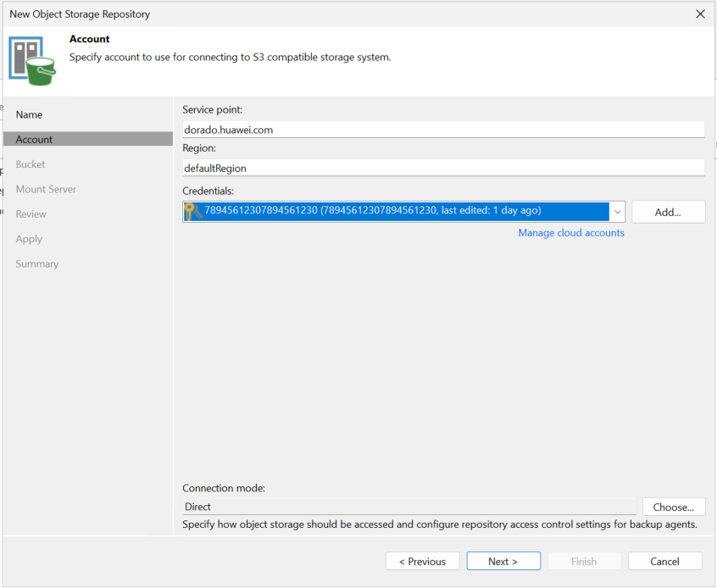Viewport: 717px width, 588px height.
Task: Click the Credentials label text
Action: [208, 191]
